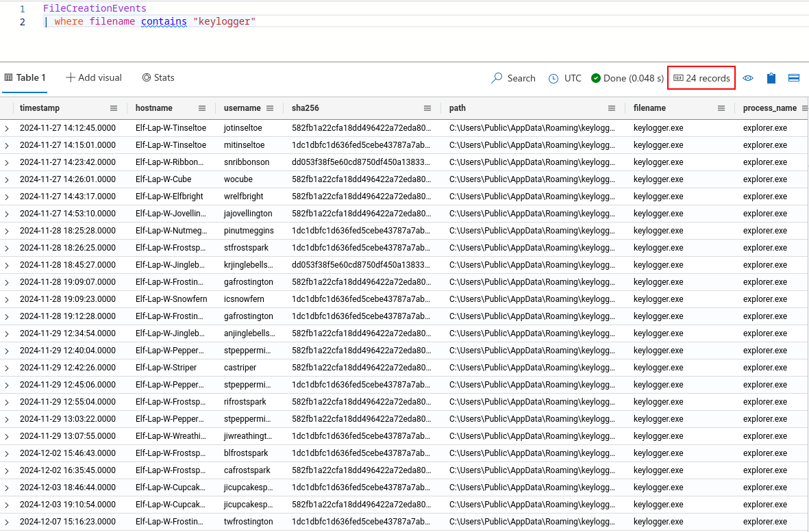
Task: Click the clipboard copy results icon
Action: pos(771,78)
